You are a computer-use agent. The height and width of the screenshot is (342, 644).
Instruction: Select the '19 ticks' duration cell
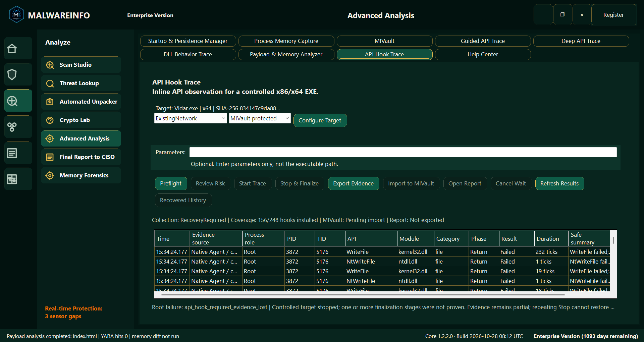551,271
